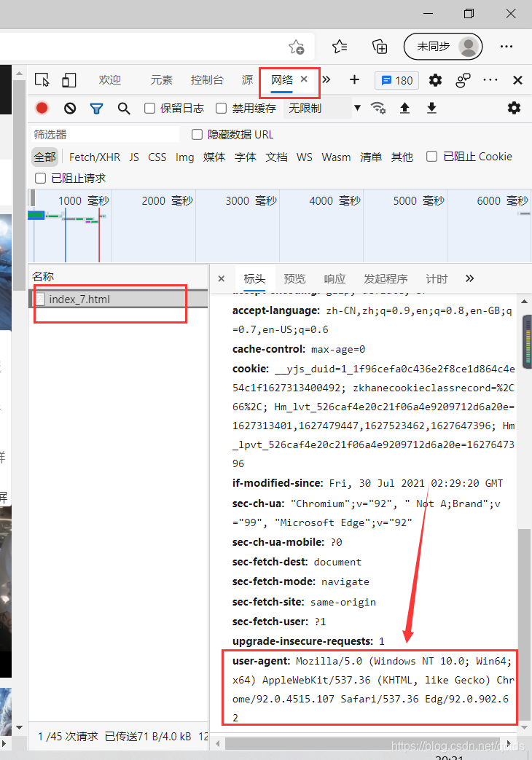
Task: Click the 1000 毫秒 timeline marker
Action: click(x=84, y=200)
